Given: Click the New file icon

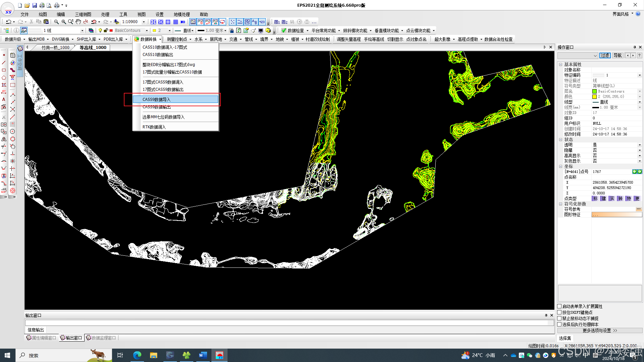Looking at the screenshot, I should pyautogui.click(x=20, y=5).
